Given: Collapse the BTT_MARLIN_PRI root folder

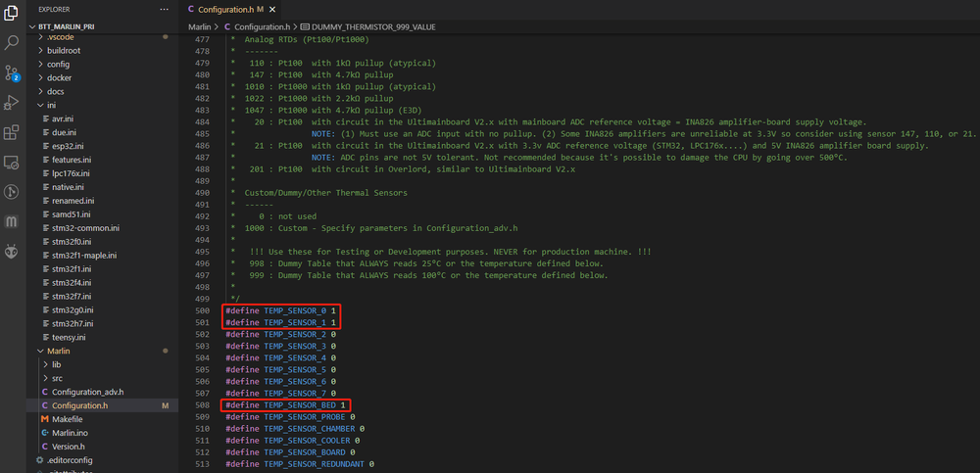Looking at the screenshot, I should pyautogui.click(x=31, y=26).
